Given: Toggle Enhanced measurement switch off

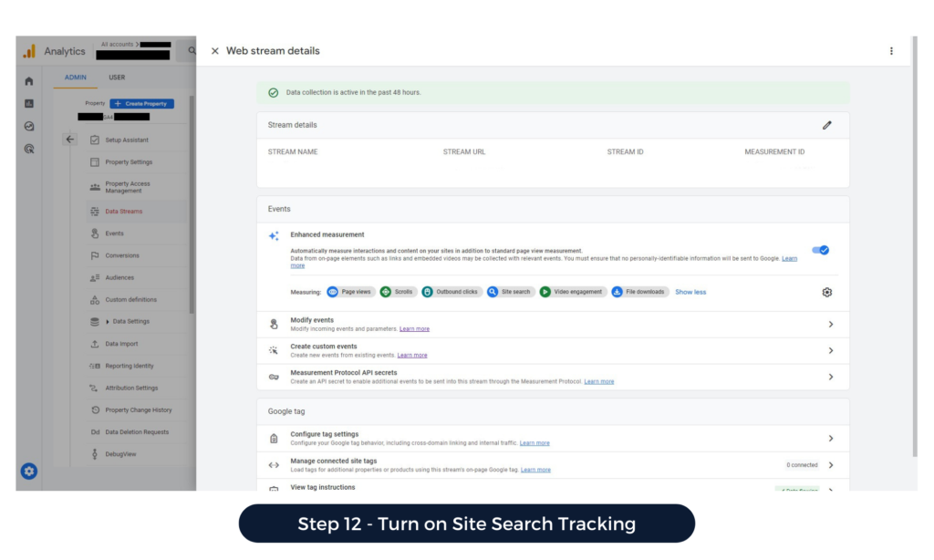Looking at the screenshot, I should 821,250.
